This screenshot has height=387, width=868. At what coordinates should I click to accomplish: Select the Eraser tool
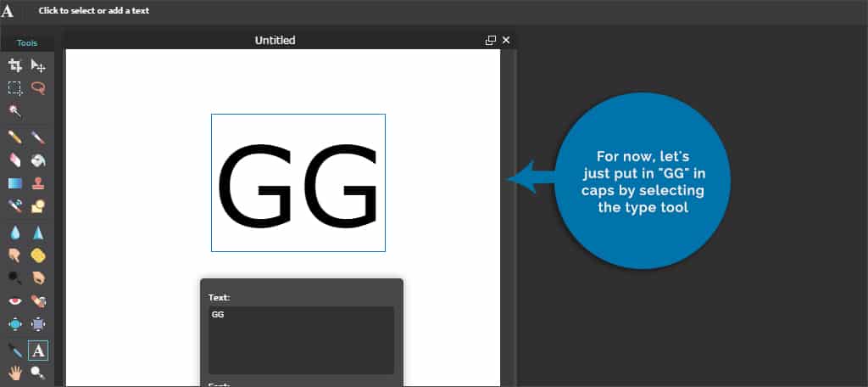[15, 160]
